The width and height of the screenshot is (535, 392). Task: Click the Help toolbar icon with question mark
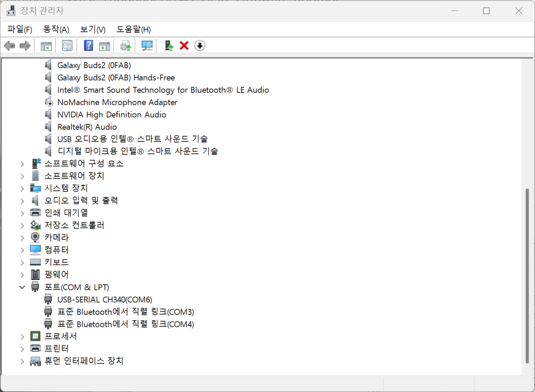89,46
